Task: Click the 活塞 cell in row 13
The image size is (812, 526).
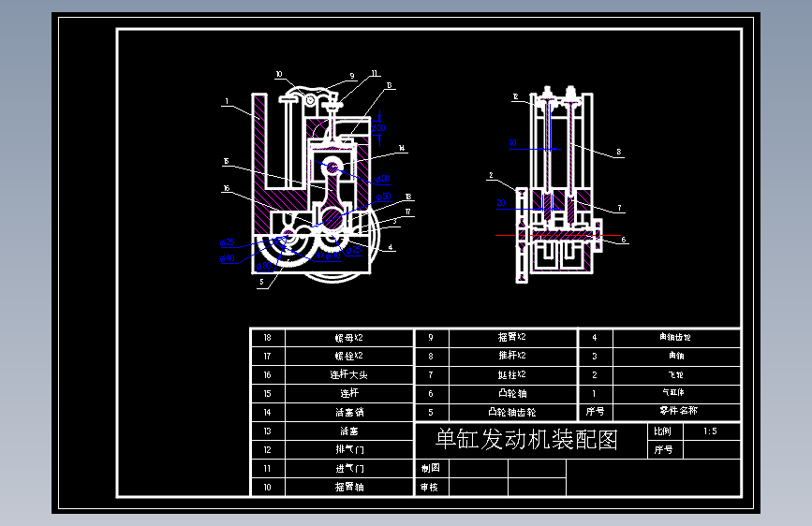Action: point(349,431)
